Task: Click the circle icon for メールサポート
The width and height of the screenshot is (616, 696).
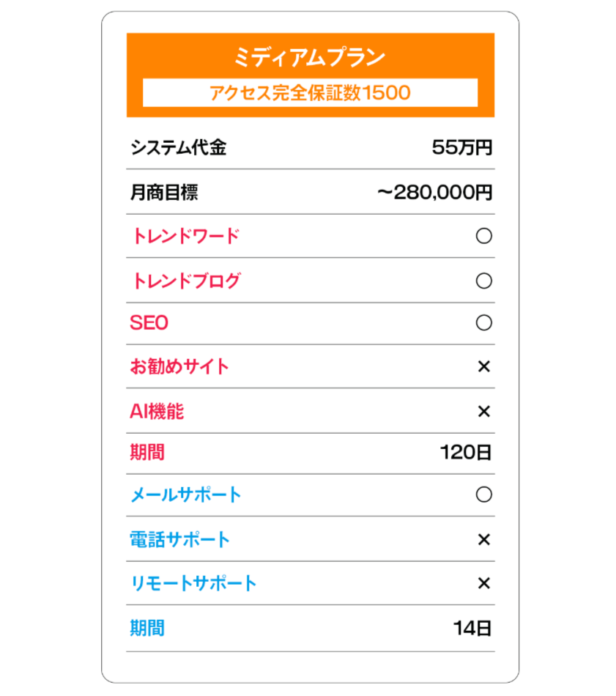Action: [483, 494]
